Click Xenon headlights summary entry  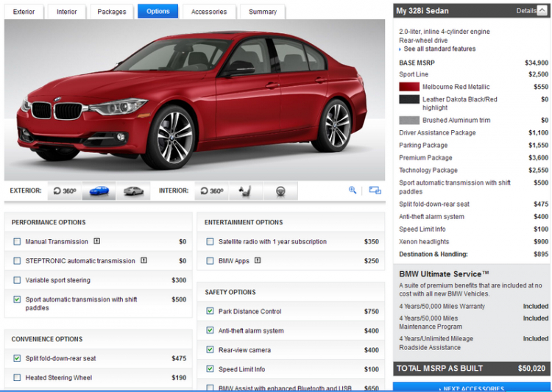[x=424, y=242]
